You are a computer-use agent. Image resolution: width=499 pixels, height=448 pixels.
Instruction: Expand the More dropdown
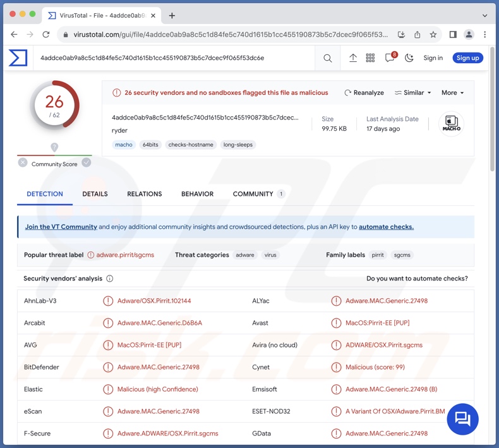click(452, 93)
